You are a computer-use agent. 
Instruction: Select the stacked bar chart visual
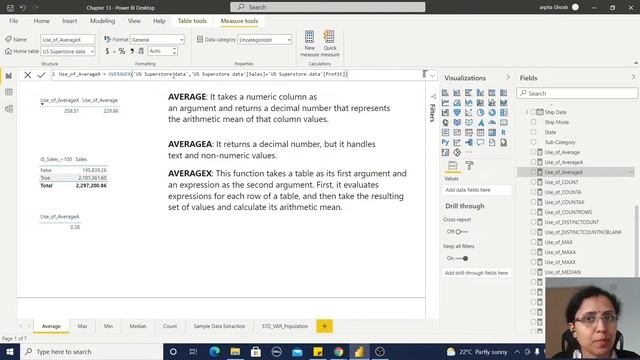click(445, 93)
